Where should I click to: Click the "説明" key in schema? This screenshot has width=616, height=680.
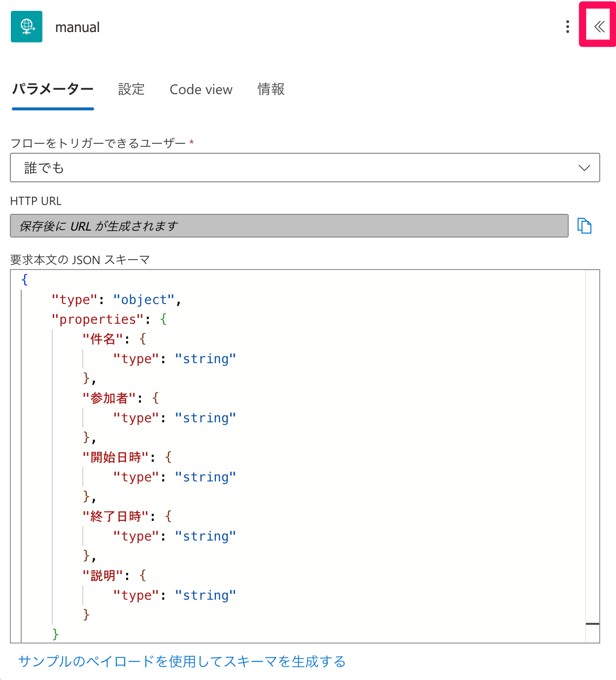pos(103,576)
